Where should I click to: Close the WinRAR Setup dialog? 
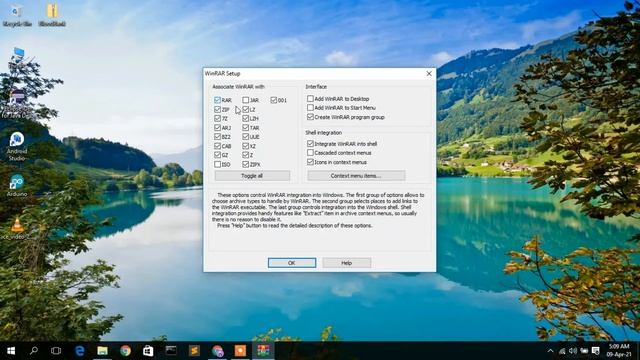(x=429, y=73)
